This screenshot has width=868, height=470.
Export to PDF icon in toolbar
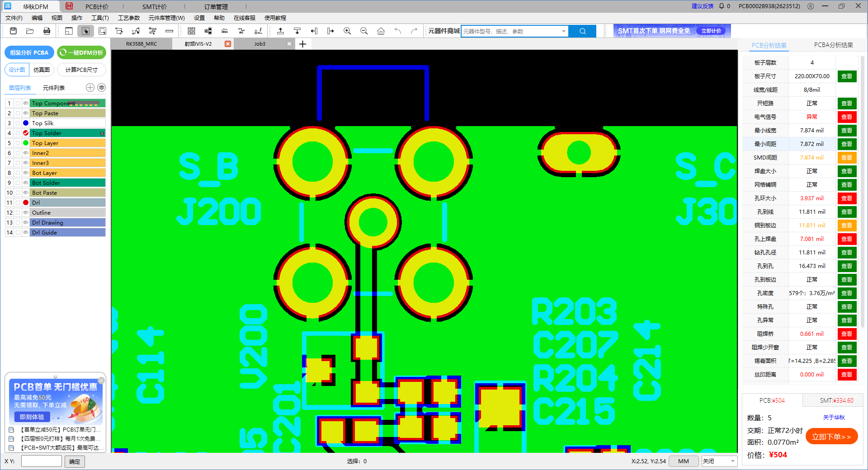[47, 31]
